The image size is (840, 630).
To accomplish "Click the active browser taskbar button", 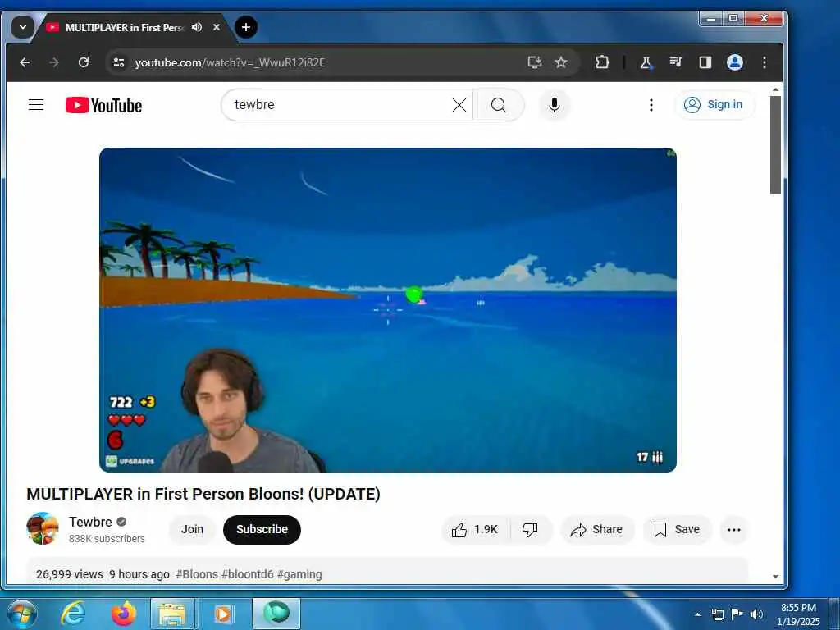I will (x=276, y=614).
